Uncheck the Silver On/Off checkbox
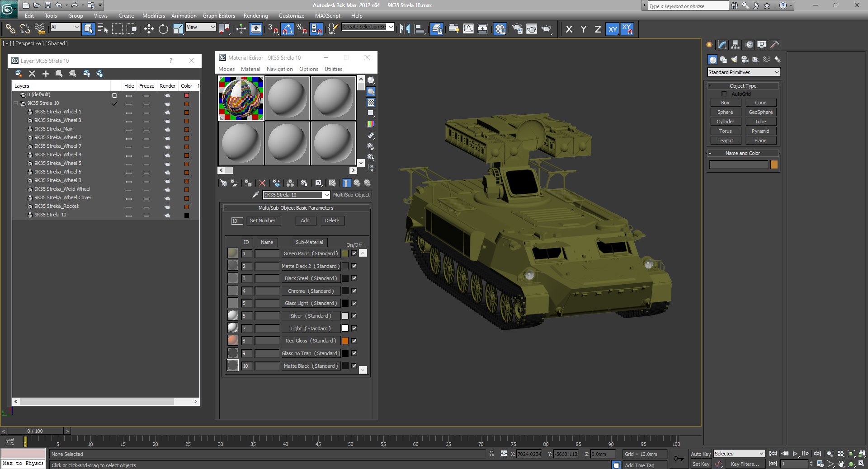The width and height of the screenshot is (868, 469). click(354, 316)
